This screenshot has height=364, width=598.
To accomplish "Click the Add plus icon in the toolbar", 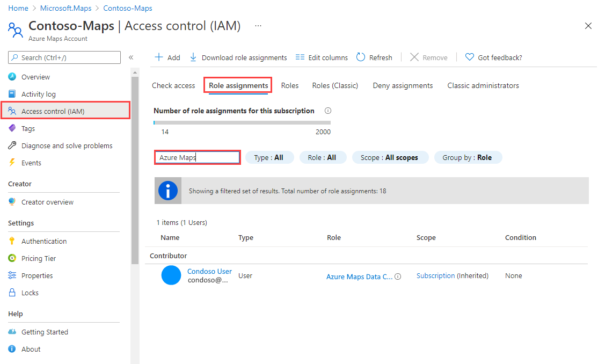I will pyautogui.click(x=159, y=57).
